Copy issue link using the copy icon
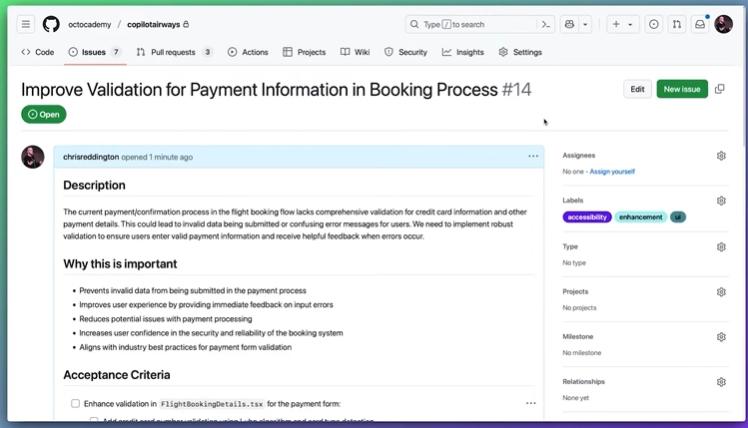748x428 pixels. click(720, 89)
